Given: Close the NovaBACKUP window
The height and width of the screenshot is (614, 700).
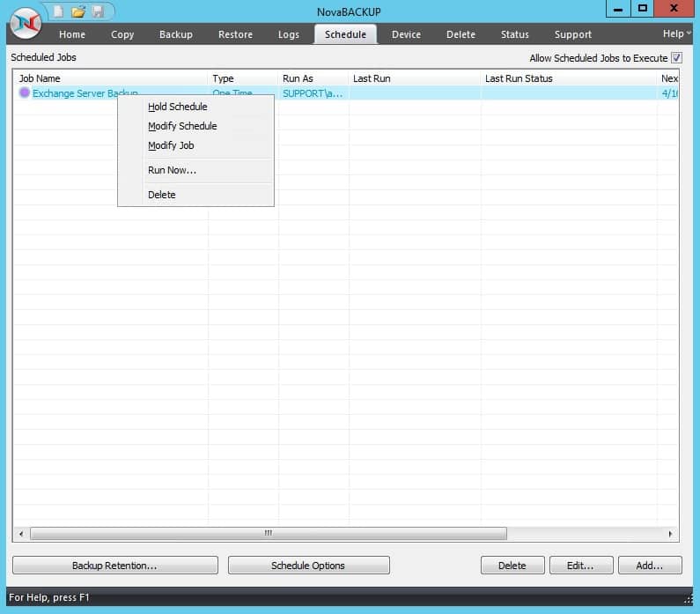Looking at the screenshot, I should point(674,9).
